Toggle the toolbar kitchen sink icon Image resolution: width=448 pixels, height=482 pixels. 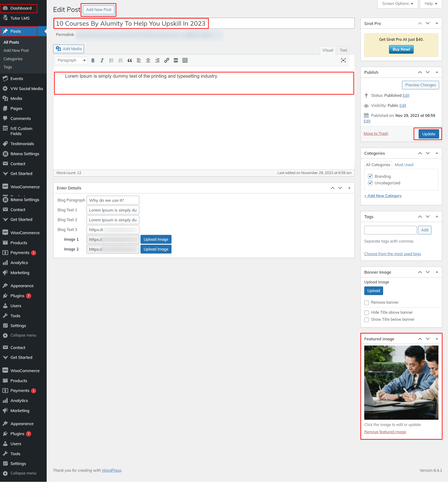click(x=185, y=61)
